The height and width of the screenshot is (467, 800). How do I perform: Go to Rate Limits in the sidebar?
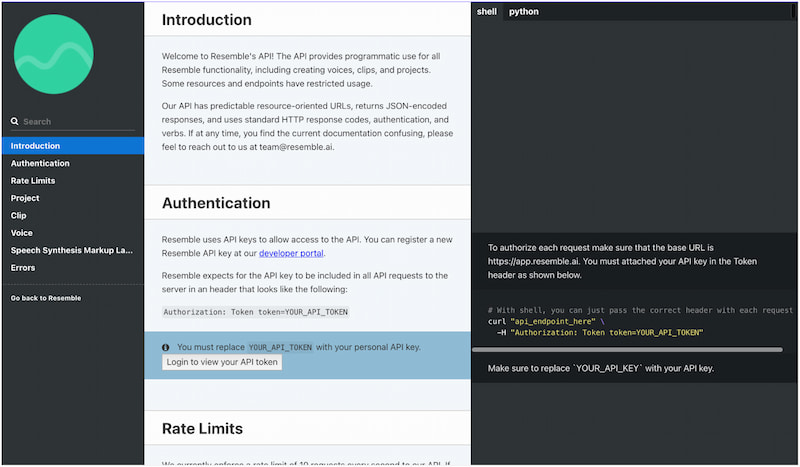coord(33,181)
